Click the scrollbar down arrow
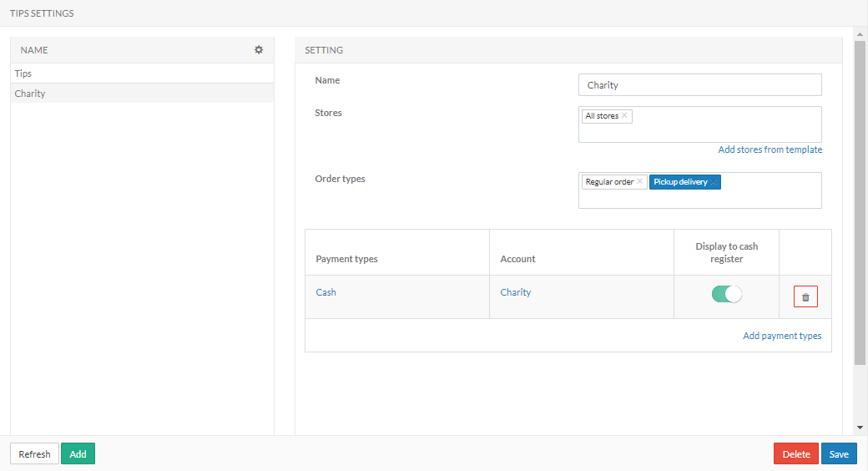The width and height of the screenshot is (868, 471). click(860, 428)
